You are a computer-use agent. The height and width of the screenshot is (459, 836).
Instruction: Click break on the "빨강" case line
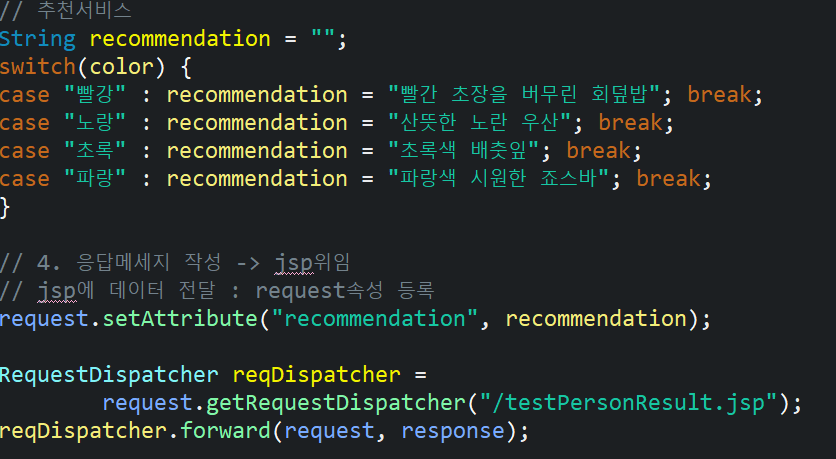[719, 95]
